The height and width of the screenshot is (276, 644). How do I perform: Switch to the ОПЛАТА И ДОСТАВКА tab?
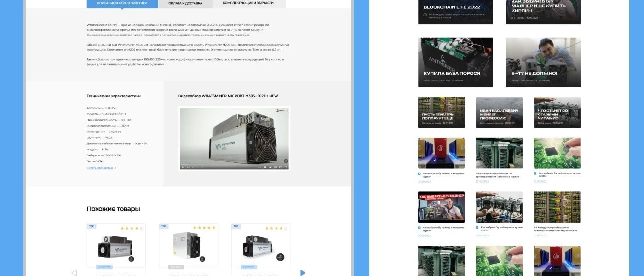[x=185, y=3]
